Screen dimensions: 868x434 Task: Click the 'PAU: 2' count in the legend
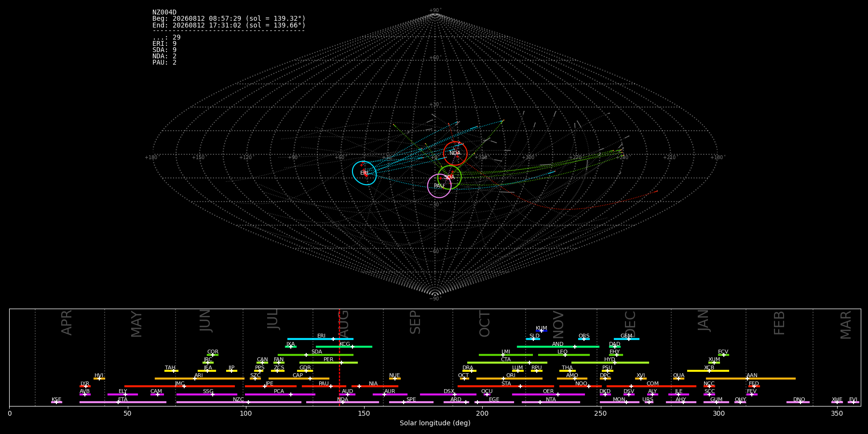tap(164, 63)
